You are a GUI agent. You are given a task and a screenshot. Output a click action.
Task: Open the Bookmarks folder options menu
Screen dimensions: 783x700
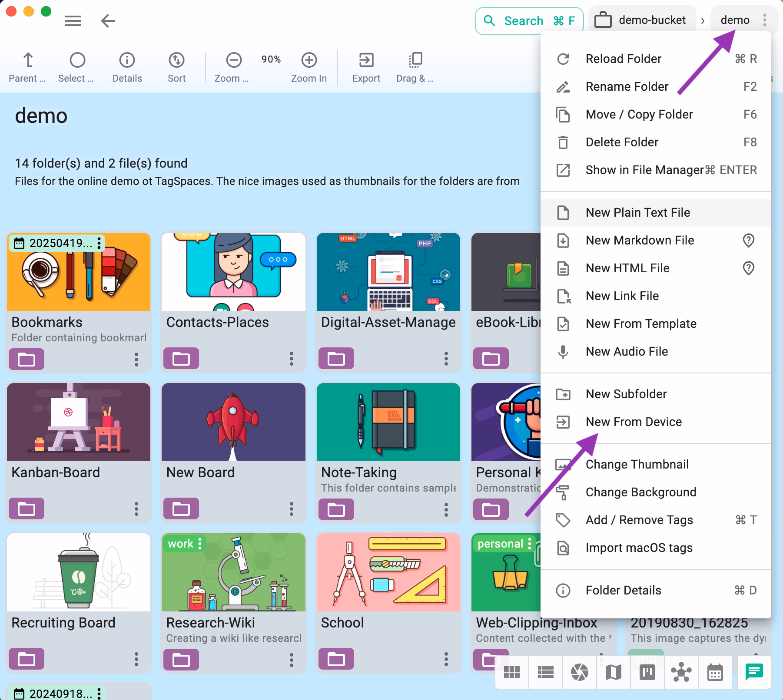(136, 359)
